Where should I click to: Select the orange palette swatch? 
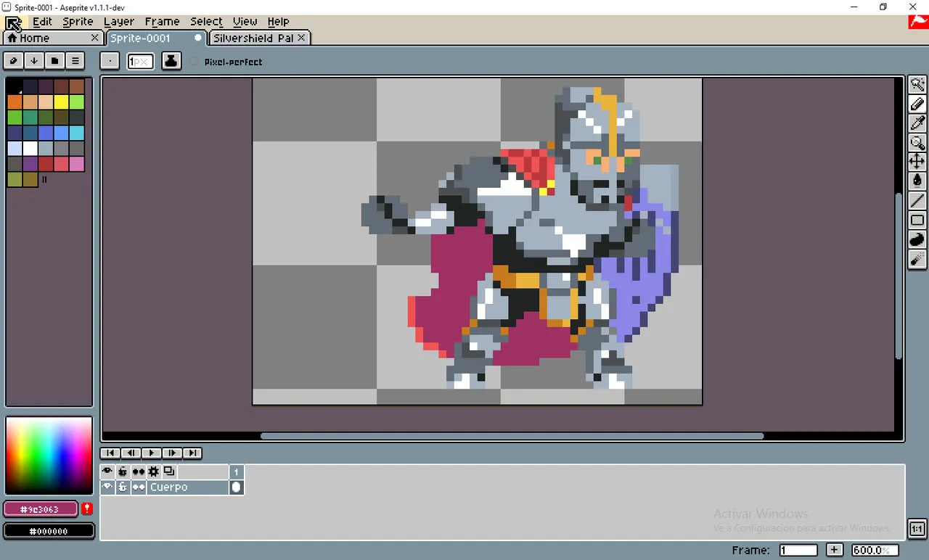(15, 102)
